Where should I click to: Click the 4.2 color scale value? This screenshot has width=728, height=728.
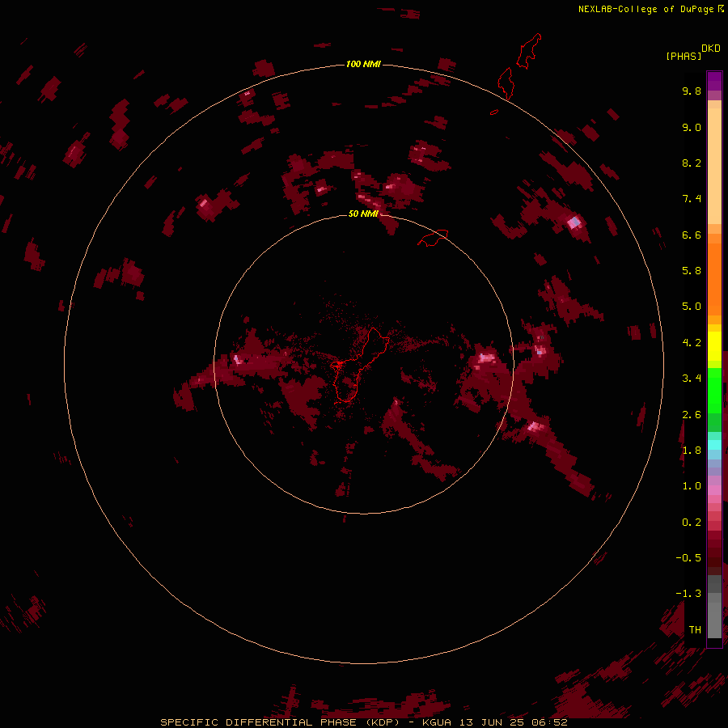click(692, 343)
